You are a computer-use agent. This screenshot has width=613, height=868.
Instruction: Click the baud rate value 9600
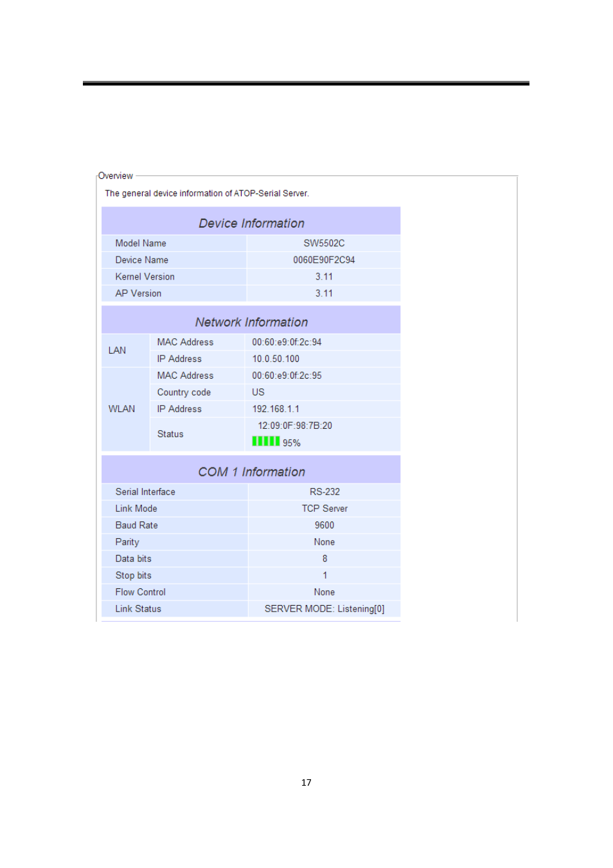pos(324,525)
